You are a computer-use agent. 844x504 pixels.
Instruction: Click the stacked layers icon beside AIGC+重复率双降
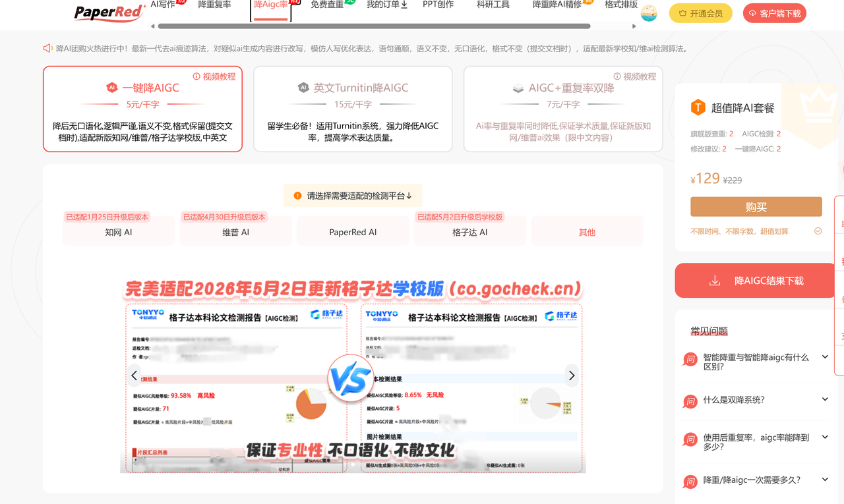(518, 88)
